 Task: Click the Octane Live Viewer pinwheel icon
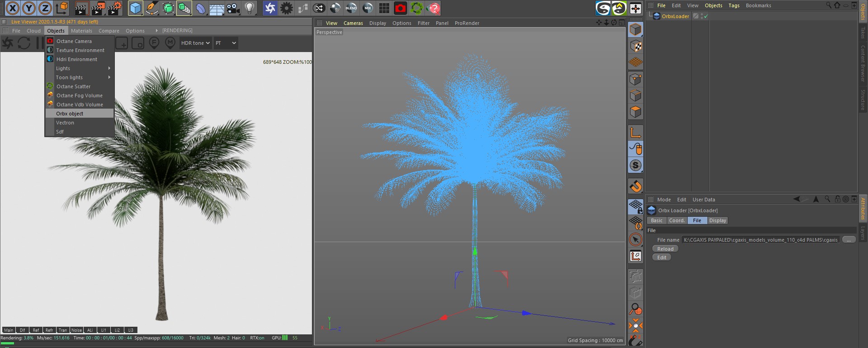click(270, 8)
